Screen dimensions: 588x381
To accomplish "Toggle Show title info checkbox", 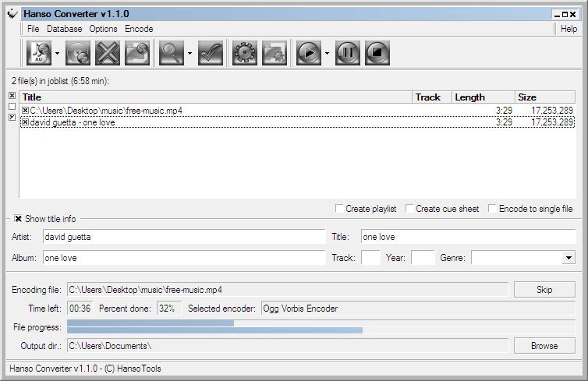I will [18, 218].
